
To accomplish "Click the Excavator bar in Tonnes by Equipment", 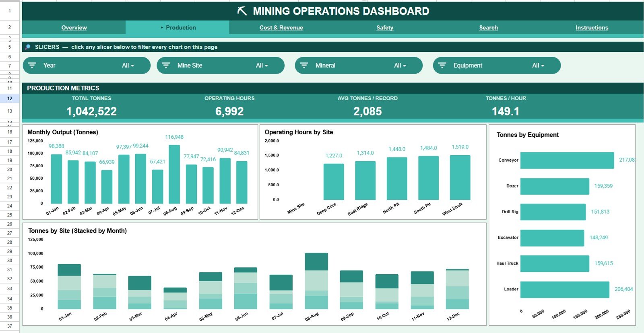I will pos(552,238).
